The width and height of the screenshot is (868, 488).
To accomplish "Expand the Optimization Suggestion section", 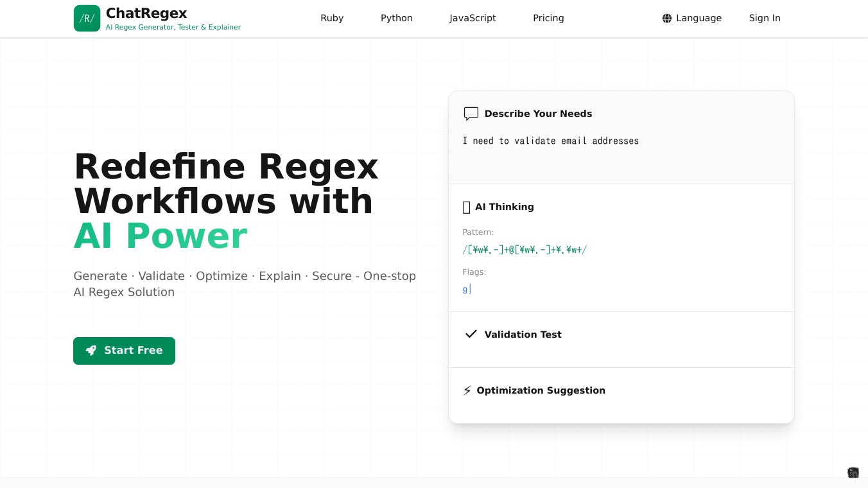I will pos(541,390).
